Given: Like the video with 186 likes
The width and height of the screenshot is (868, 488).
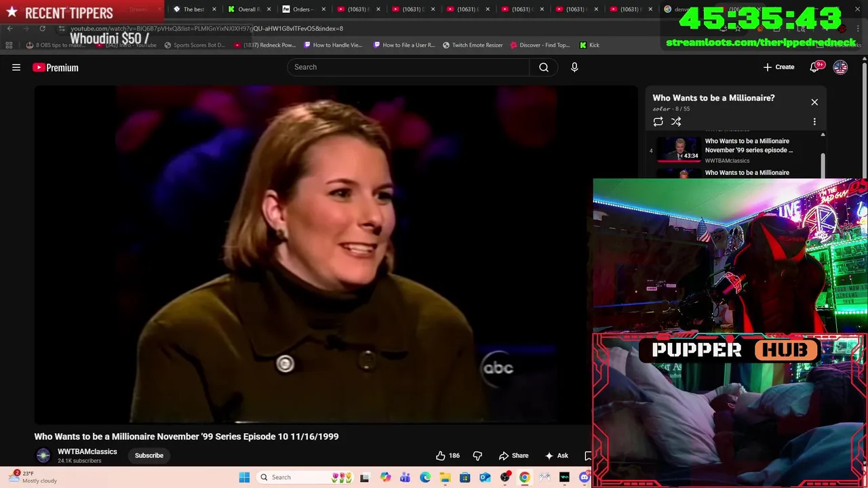Looking at the screenshot, I should click(x=448, y=455).
